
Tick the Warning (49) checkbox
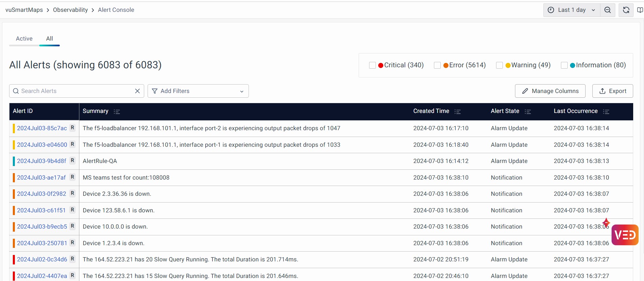[499, 65]
